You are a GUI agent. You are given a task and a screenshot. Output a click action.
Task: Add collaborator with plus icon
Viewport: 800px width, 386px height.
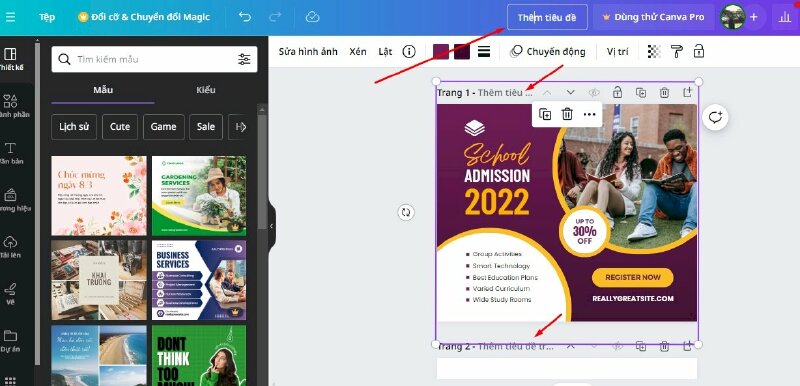click(x=754, y=17)
